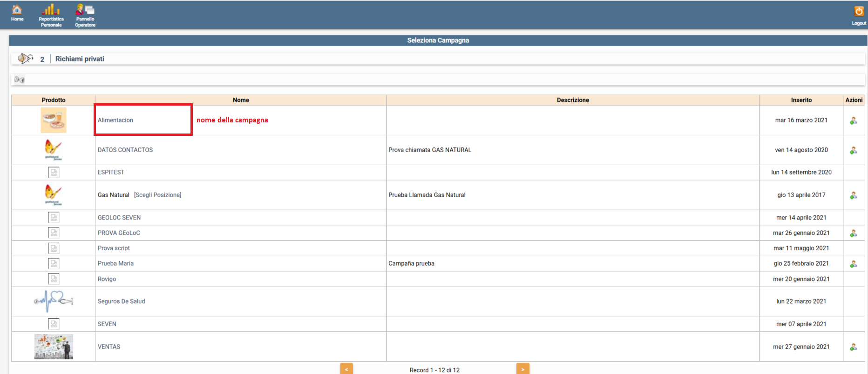Click operator action icon for Prueba Maria
The height and width of the screenshot is (374, 868).
pos(853,264)
